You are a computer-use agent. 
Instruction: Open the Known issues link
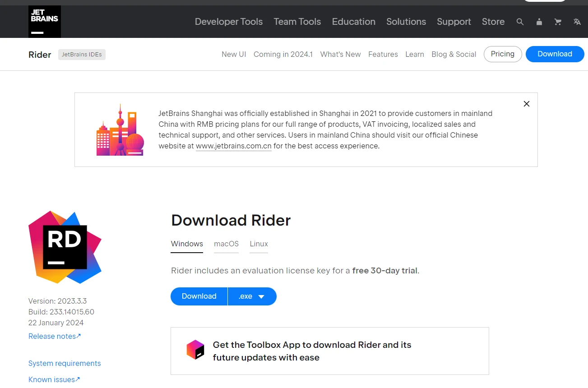tap(54, 379)
